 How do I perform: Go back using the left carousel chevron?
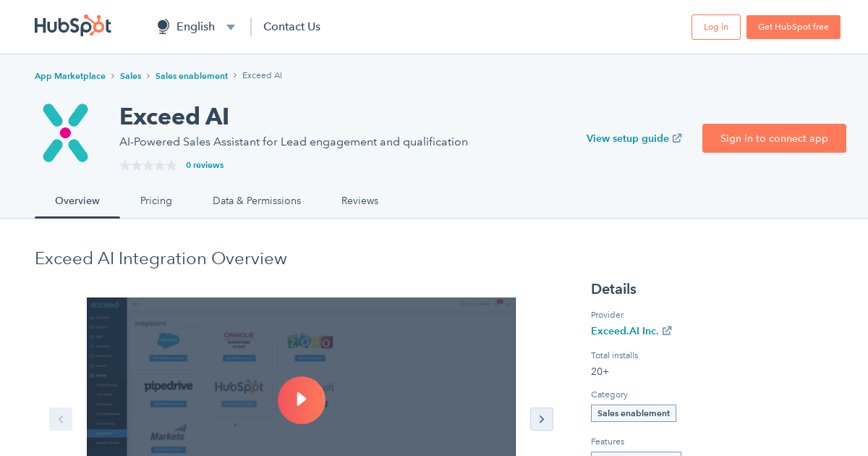61,419
